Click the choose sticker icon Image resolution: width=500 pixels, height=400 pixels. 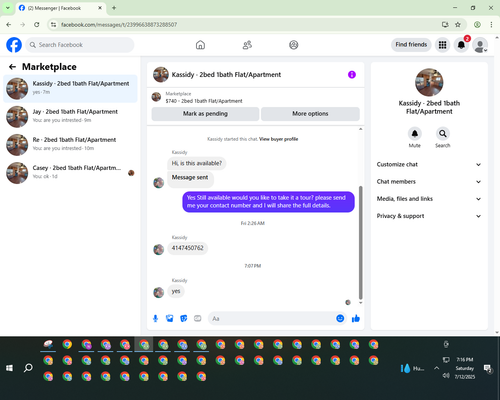click(184, 319)
